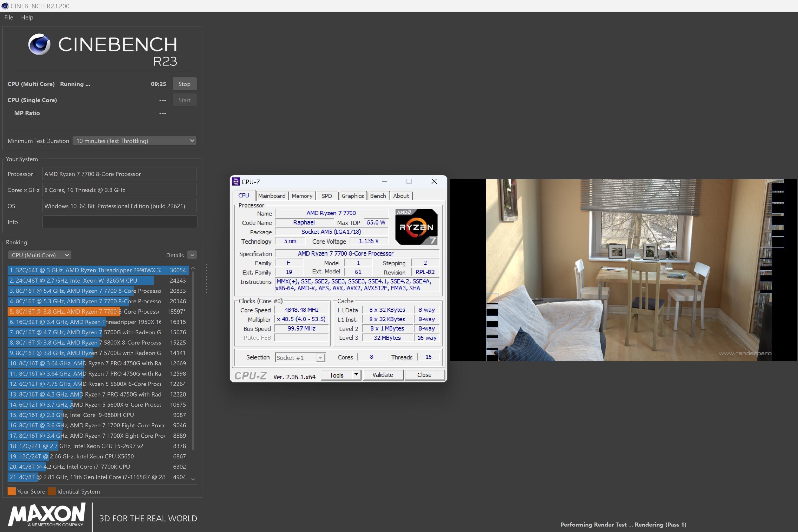Click the Identical System legend swatch
Viewport: 798px width, 532px height.
point(52,491)
